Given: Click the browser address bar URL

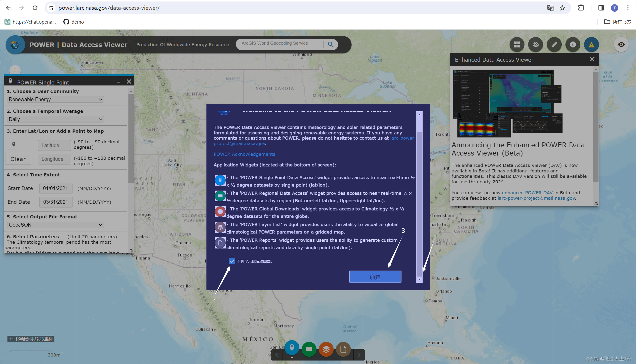Looking at the screenshot, I should coord(109,8).
